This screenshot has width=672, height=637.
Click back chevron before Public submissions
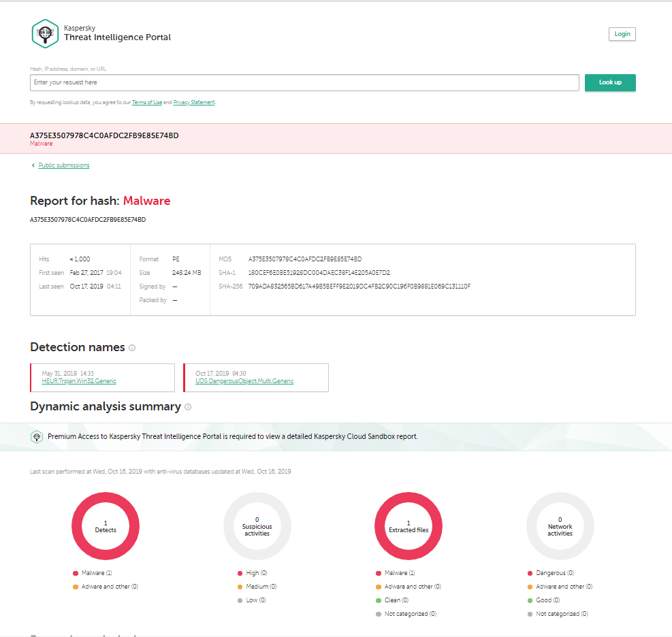(33, 165)
